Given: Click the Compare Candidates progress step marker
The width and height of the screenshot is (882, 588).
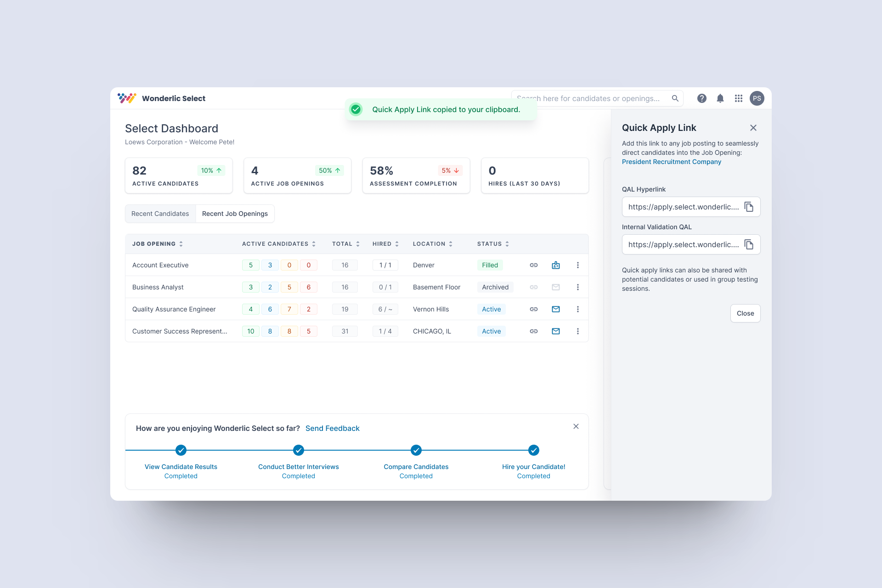Looking at the screenshot, I should pyautogui.click(x=416, y=450).
